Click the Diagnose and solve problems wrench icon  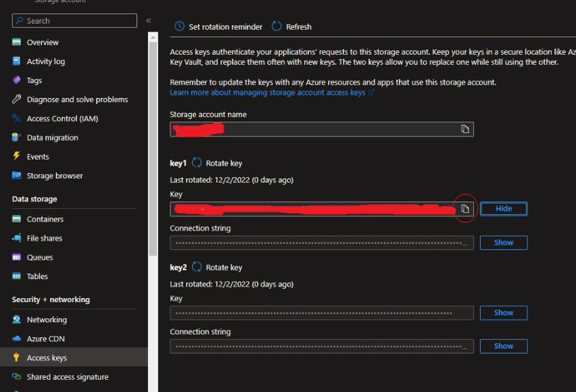(16, 99)
